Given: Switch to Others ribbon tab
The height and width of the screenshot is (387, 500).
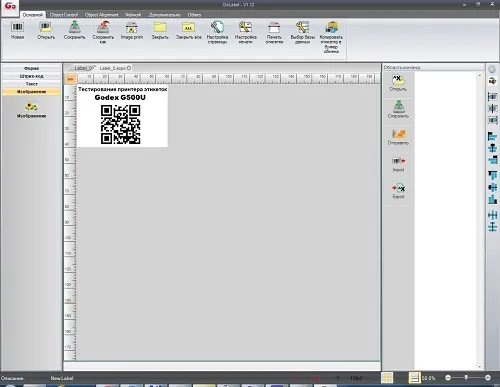Looking at the screenshot, I should coord(194,15).
